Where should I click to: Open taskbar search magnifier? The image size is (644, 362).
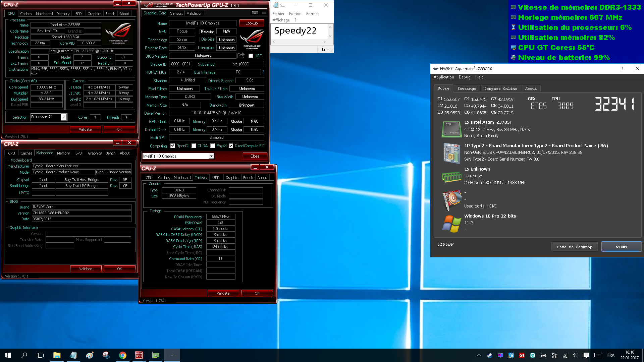tap(24, 355)
